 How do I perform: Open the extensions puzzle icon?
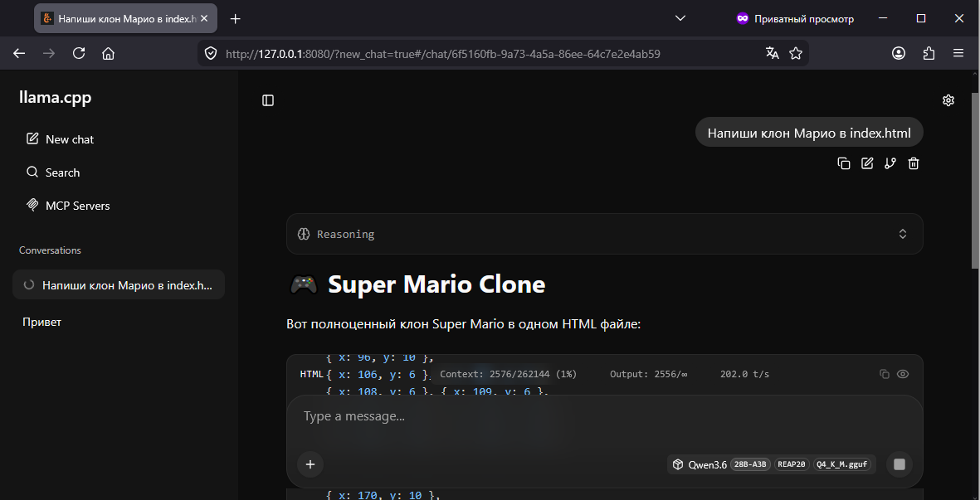(929, 54)
